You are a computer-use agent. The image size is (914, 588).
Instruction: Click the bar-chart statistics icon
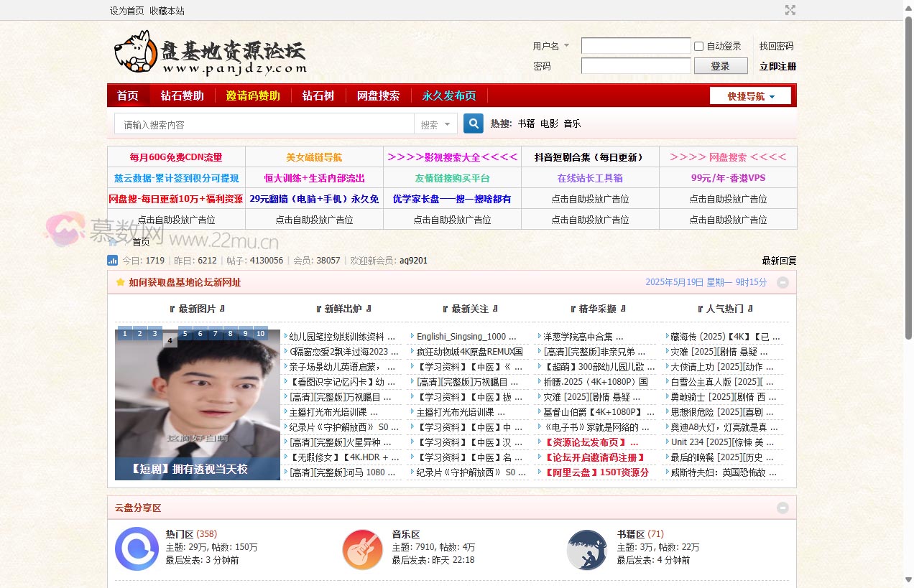(x=113, y=261)
